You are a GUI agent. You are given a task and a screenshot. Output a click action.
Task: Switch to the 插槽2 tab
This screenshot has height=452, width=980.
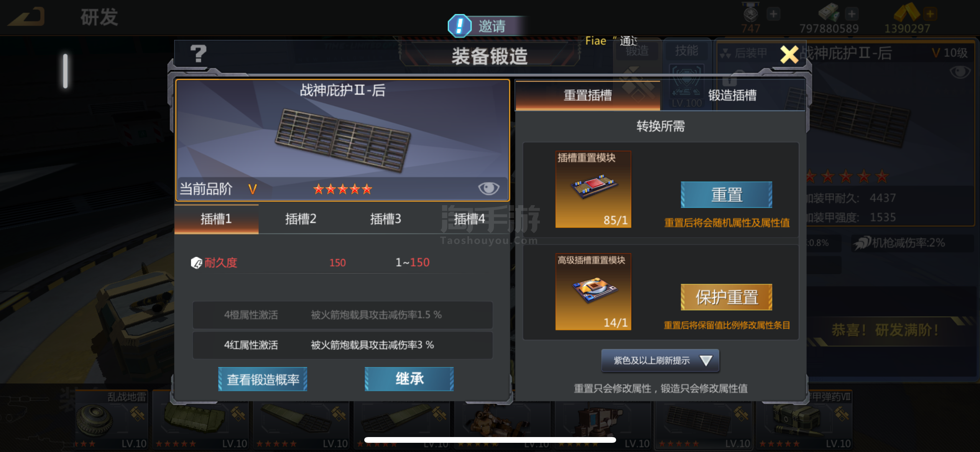(301, 219)
